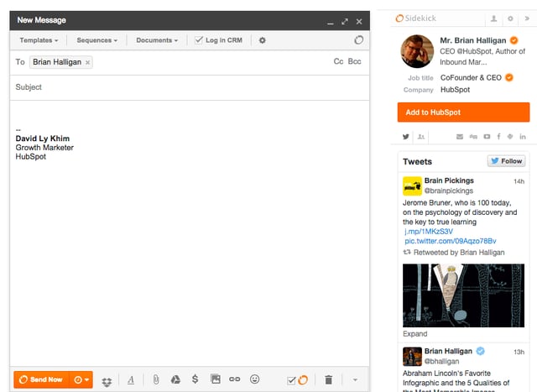
Task: Open text formatting options (underlined A)
Action: (x=131, y=379)
